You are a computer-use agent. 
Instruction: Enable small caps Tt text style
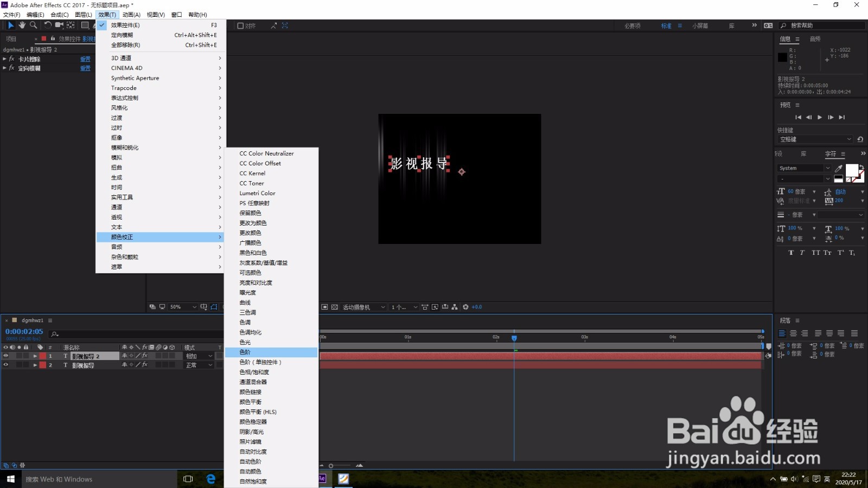827,253
